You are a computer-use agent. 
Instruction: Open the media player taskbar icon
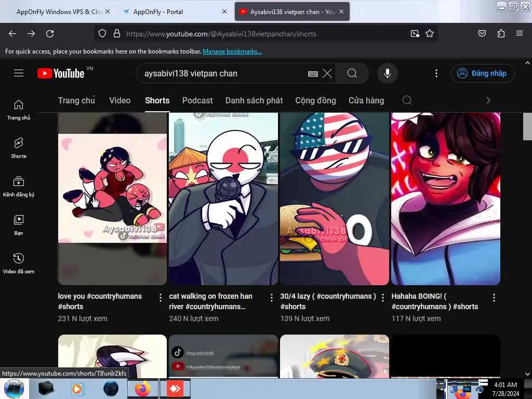[77, 389]
